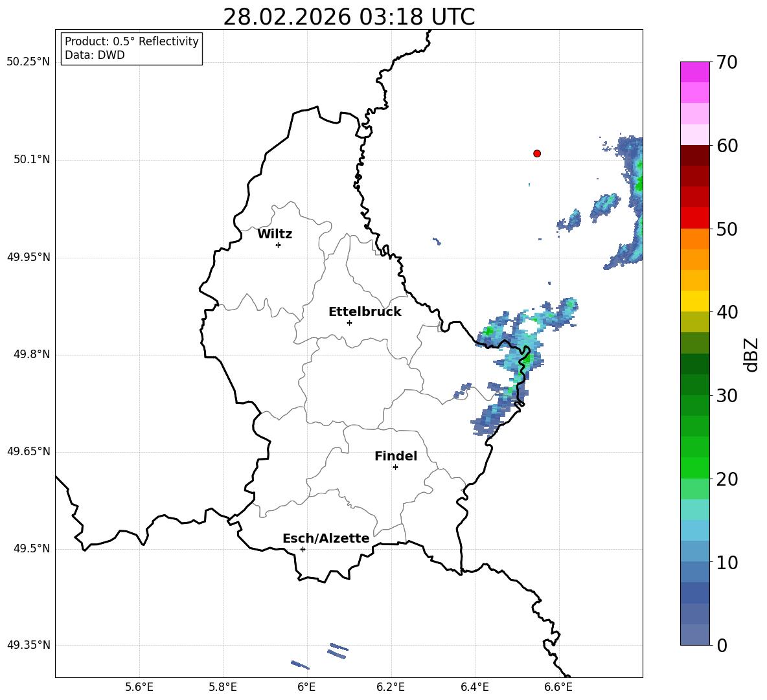Click the 49.95°N latitude label
Image resolution: width=767 pixels, height=700 pixels.
pos(29,257)
